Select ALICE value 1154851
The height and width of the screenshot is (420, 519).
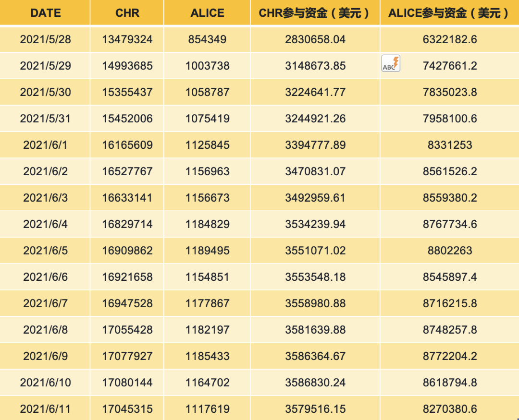click(207, 277)
